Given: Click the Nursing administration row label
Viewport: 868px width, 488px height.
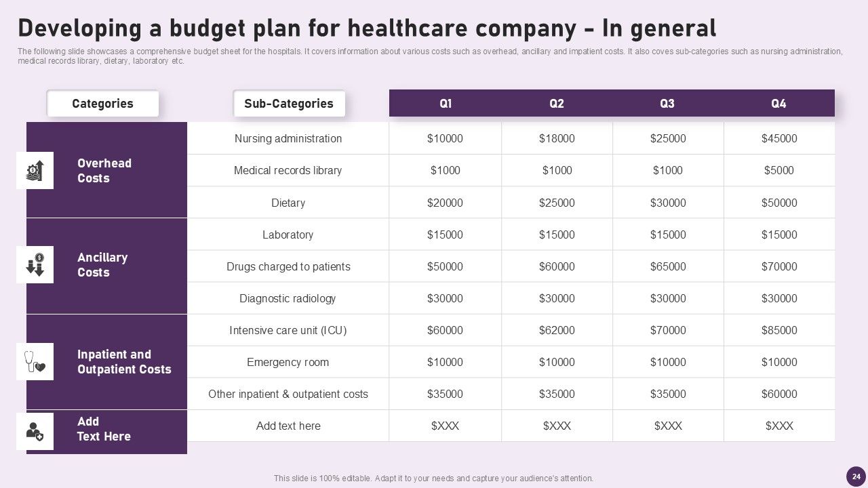Looking at the screenshot, I should (x=288, y=138).
